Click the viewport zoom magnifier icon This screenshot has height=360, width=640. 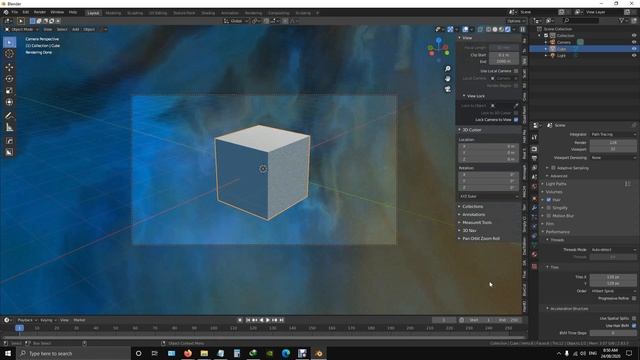(448, 69)
